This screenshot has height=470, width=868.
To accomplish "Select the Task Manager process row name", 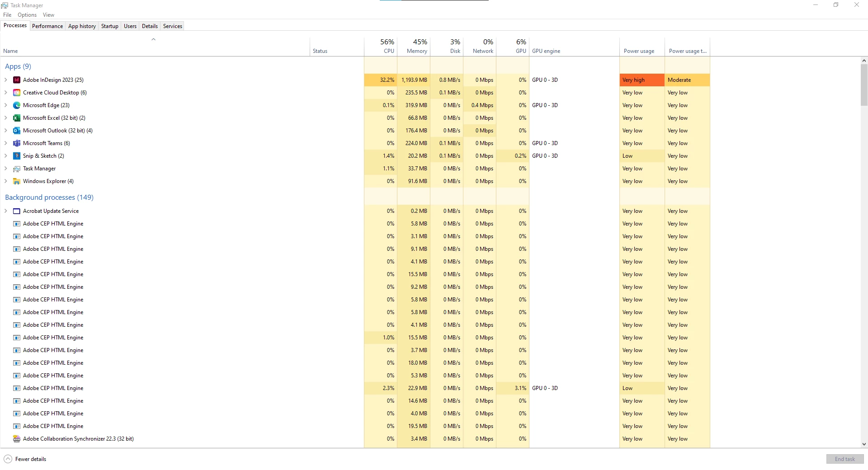I will coord(39,169).
